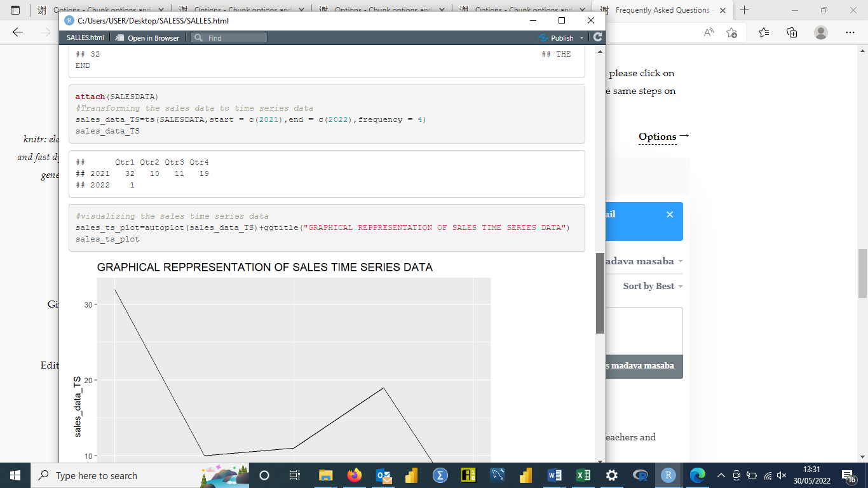Open a new browser tab

[745, 10]
